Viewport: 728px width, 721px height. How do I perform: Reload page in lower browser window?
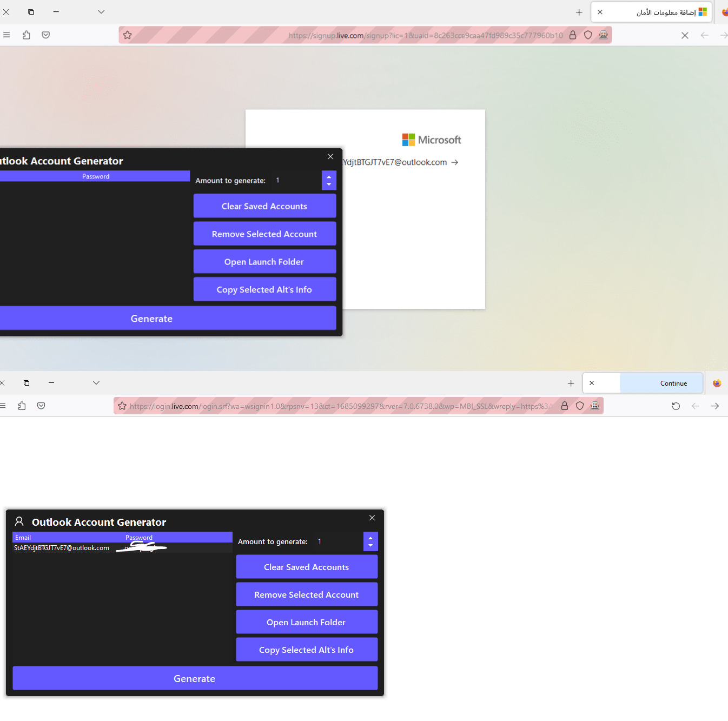pyautogui.click(x=676, y=406)
